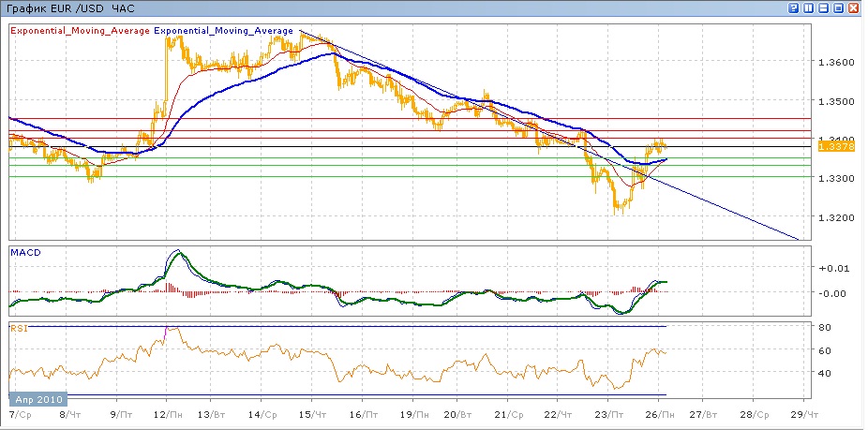Minimize the EUR/USD chart window

coord(823,7)
